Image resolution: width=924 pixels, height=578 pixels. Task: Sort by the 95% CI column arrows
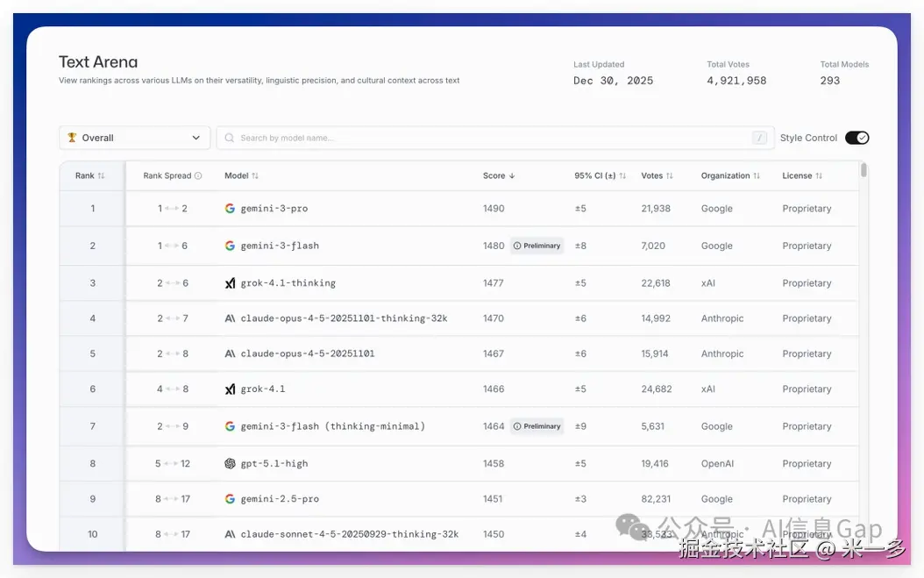[x=622, y=175]
